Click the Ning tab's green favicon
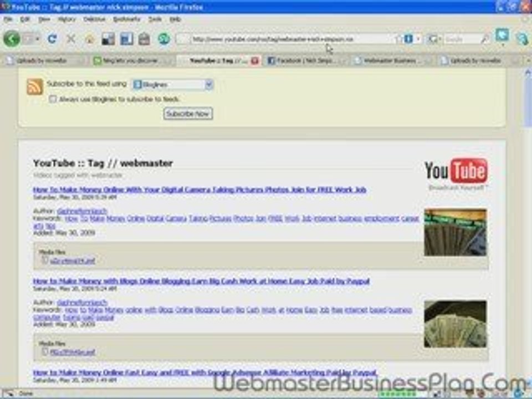Viewport: 532px width, 399px height. tap(98, 61)
